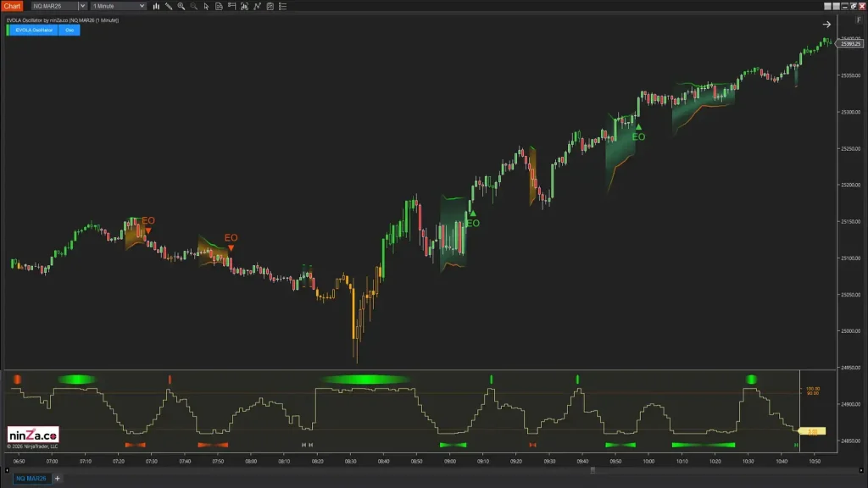Toggle the EVOLA Oscillator button
The height and width of the screenshot is (488, 868).
pos(33,30)
